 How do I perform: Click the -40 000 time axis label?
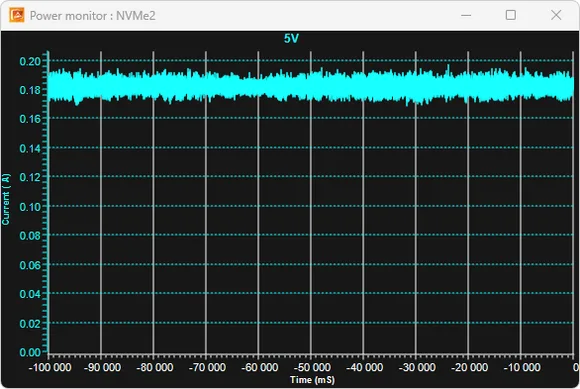(x=365, y=367)
